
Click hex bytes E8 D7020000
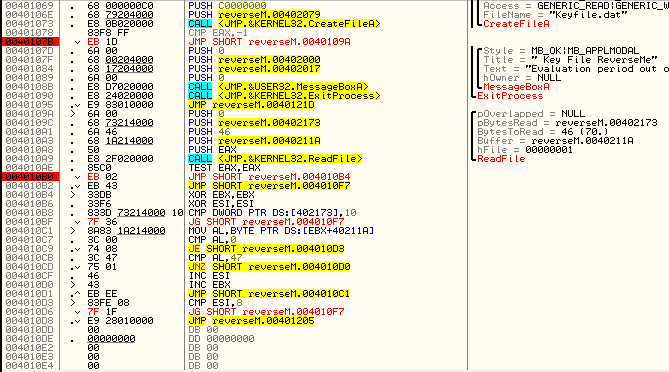point(120,87)
